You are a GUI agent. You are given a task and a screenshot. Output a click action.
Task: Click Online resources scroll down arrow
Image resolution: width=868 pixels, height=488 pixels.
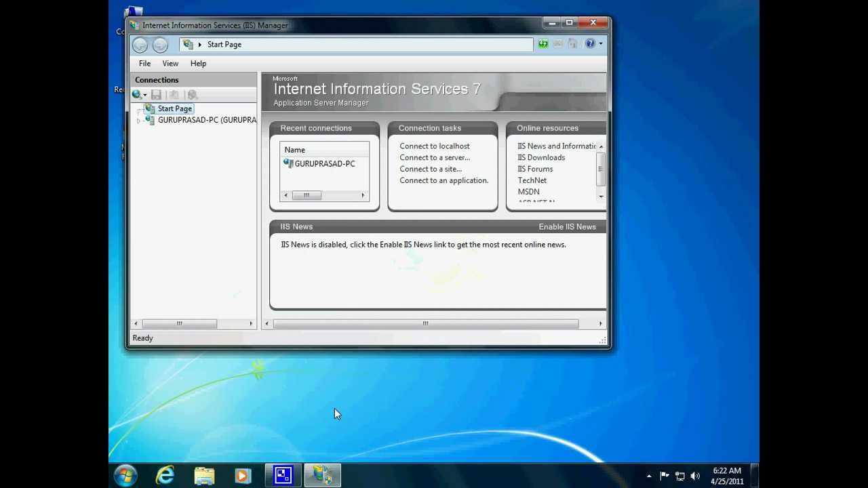pyautogui.click(x=601, y=196)
